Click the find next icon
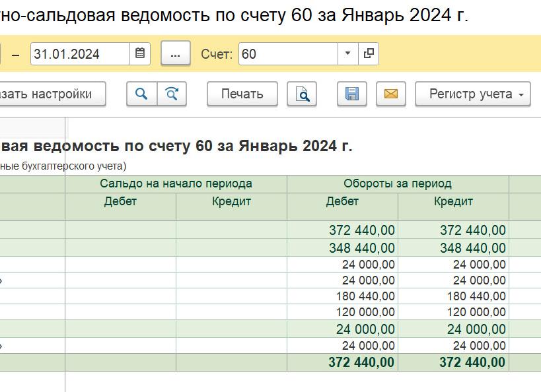This screenshot has height=392, width=541. [x=172, y=94]
